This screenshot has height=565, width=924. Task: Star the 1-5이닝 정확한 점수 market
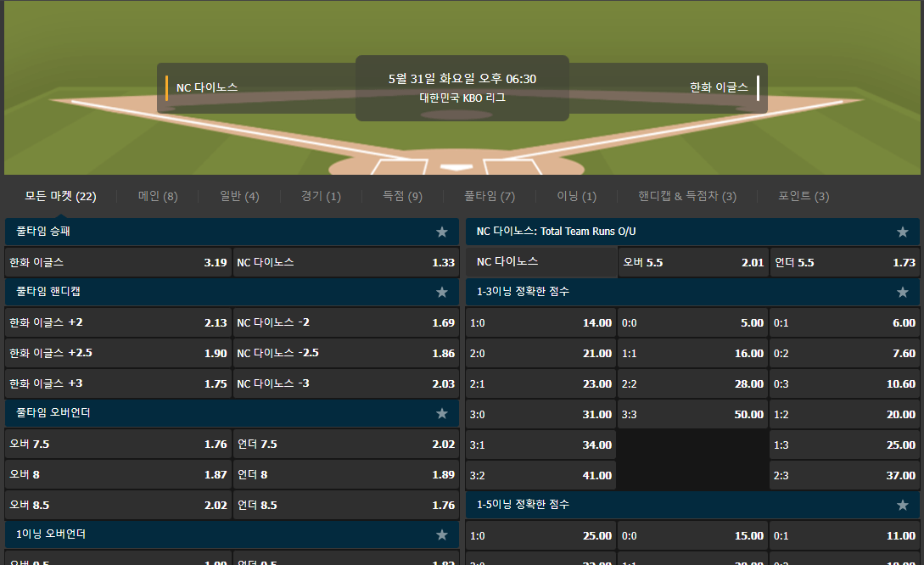click(902, 505)
